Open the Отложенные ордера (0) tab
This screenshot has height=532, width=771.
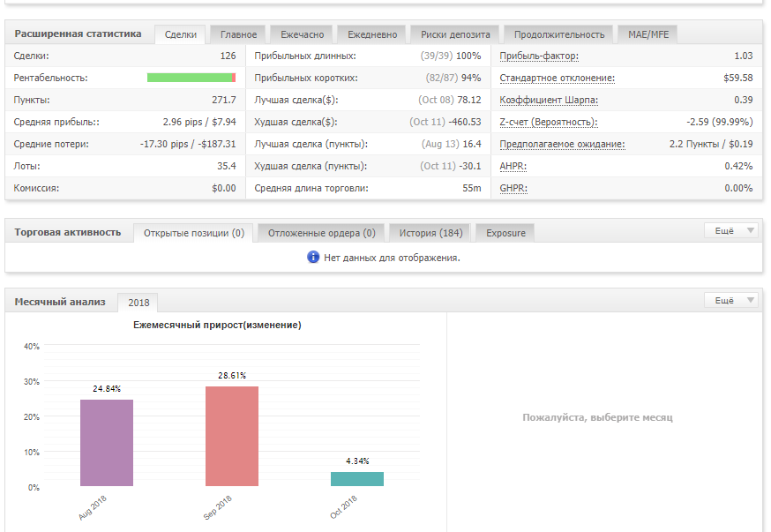pos(322,233)
